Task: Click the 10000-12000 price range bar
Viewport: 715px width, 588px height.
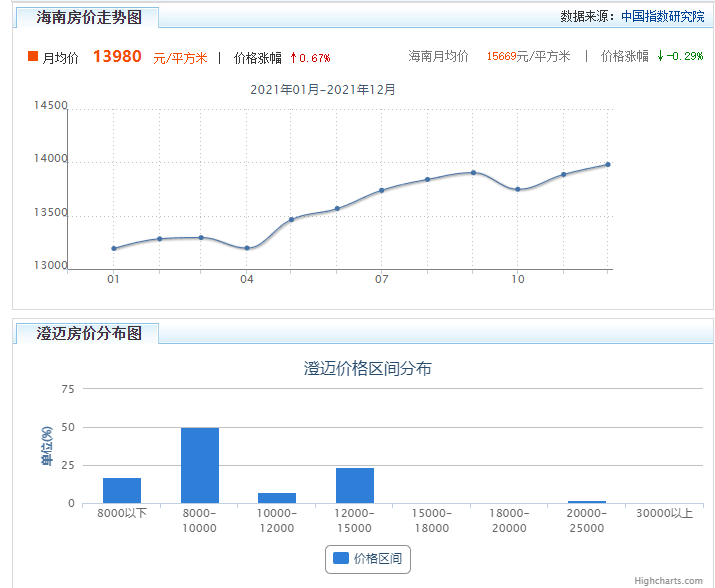Action: (x=277, y=498)
